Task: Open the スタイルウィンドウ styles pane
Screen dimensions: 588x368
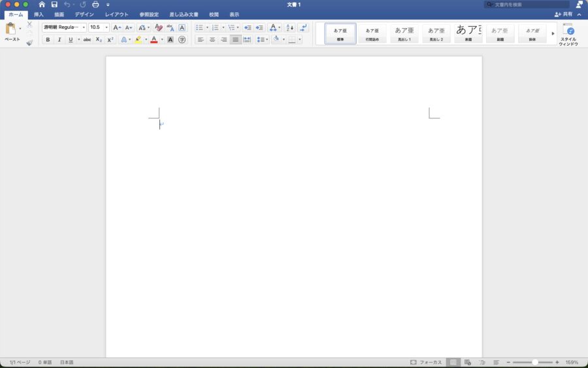Action: 568,34
